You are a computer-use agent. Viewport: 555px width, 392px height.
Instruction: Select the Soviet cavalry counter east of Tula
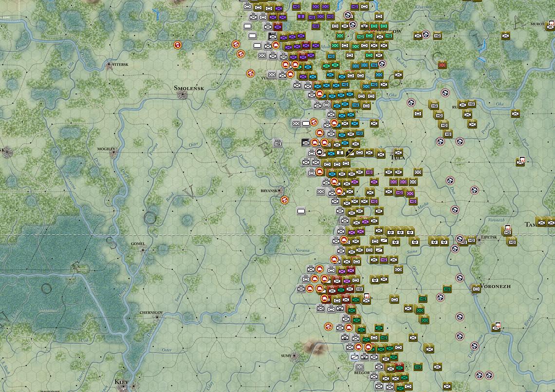pos(418,172)
